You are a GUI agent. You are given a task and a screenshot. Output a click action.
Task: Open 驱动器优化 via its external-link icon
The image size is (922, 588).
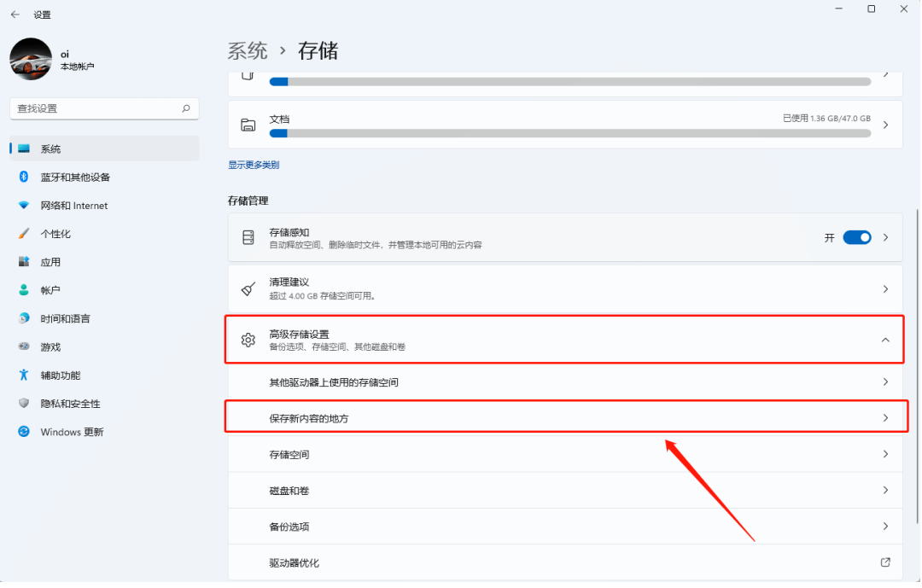[885, 562]
